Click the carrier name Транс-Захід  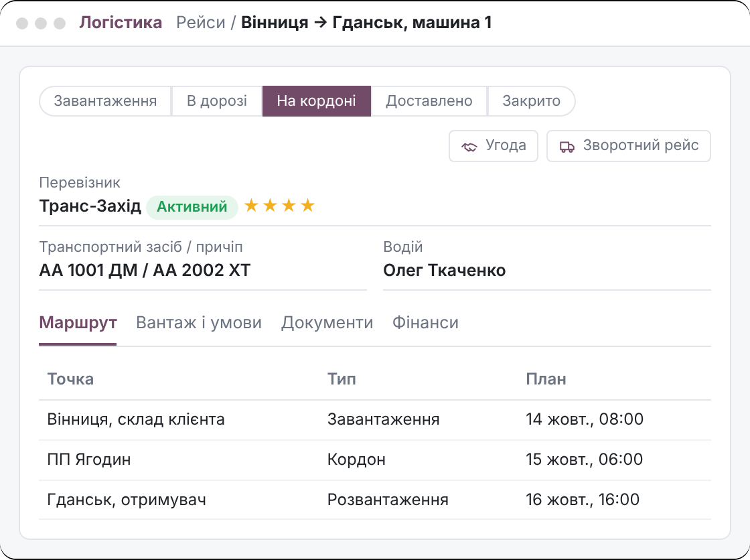pos(90,206)
